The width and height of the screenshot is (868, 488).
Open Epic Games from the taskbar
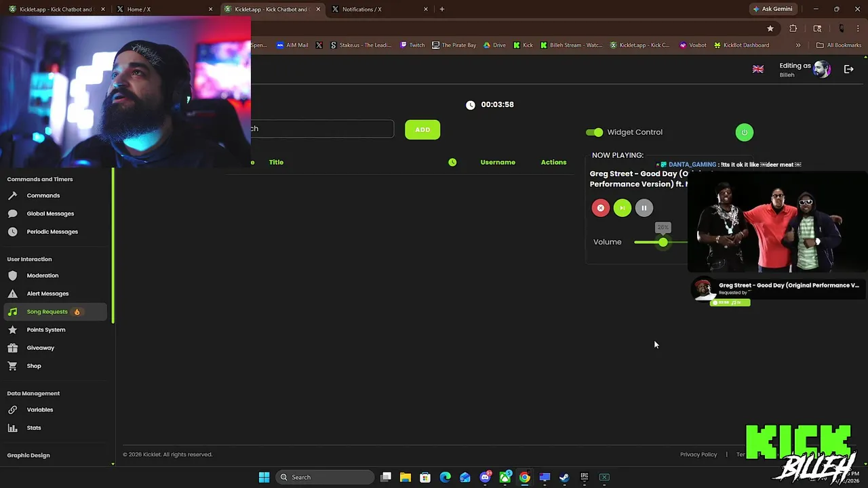(x=584, y=477)
